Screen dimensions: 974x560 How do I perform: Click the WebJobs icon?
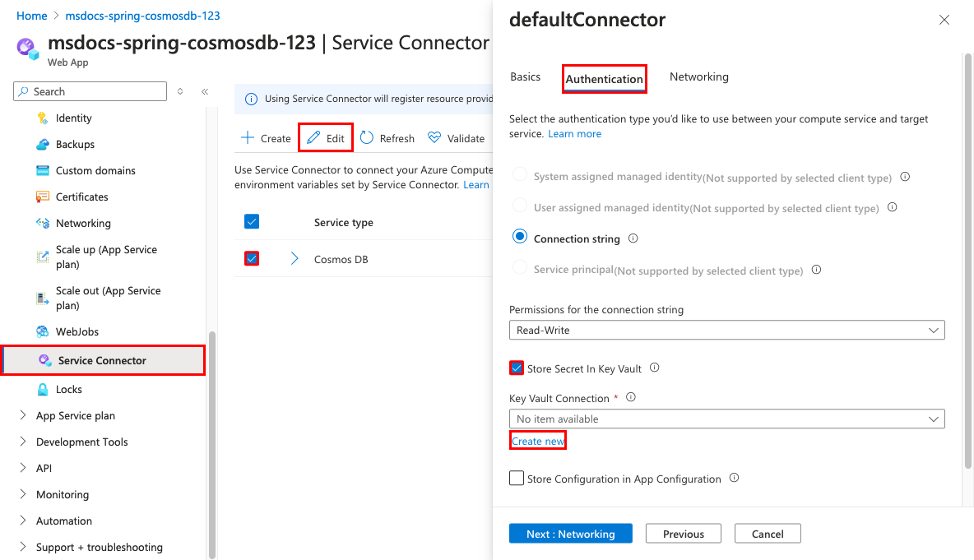[x=43, y=332]
